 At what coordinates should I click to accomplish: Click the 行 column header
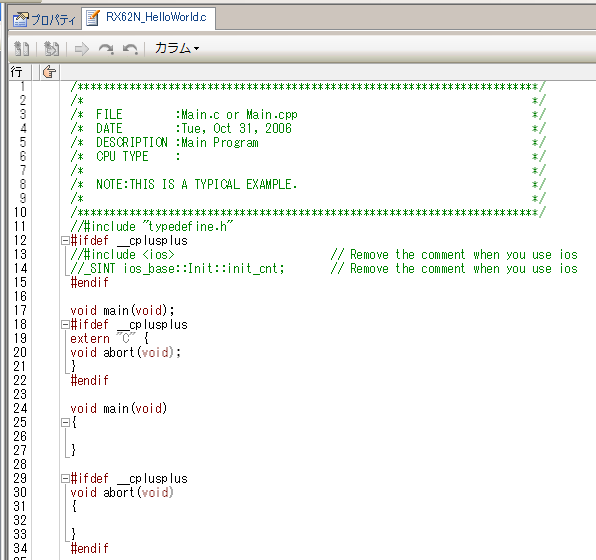tap(17, 72)
